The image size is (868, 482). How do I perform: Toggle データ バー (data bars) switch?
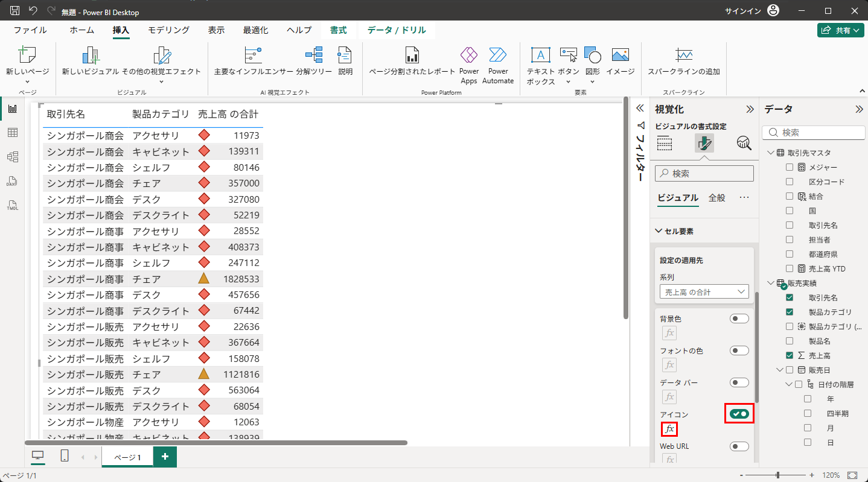coord(739,382)
